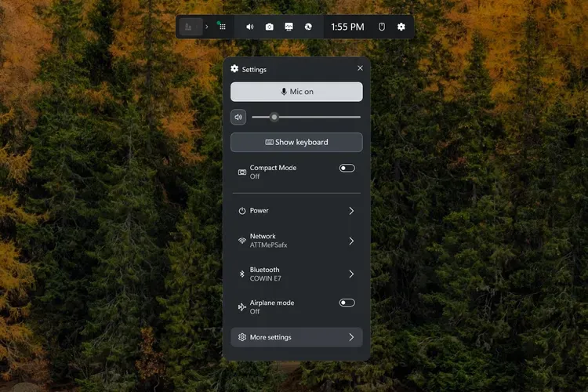The image size is (588, 392).
Task: Open the Performance monitor widget
Action: (x=289, y=27)
